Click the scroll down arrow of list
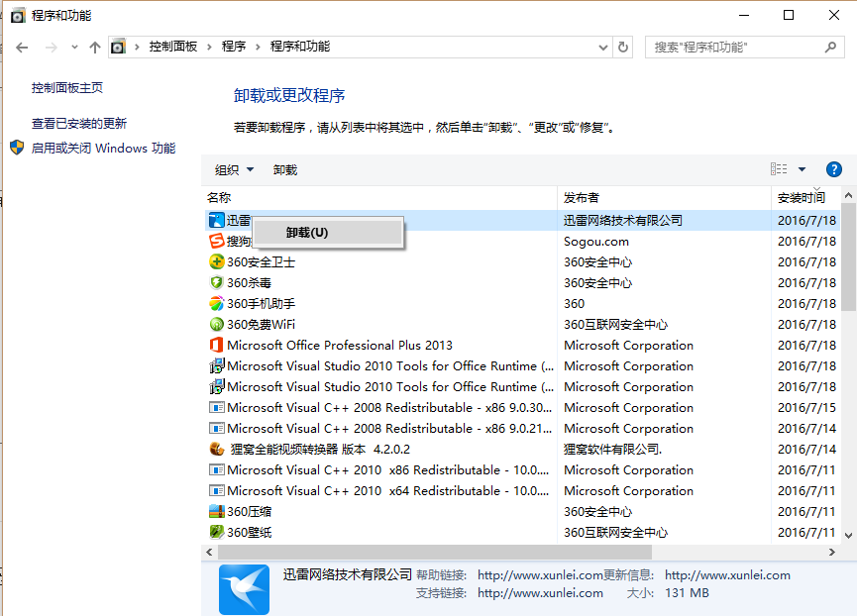The width and height of the screenshot is (857, 616). (x=848, y=536)
